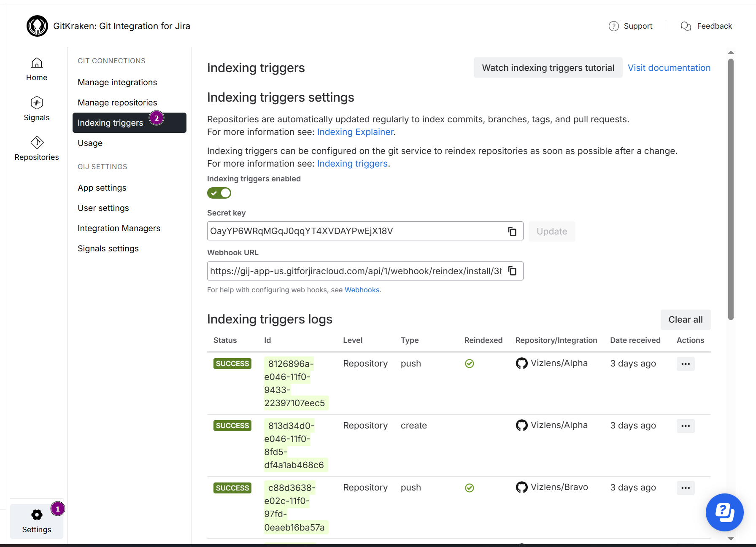Open the Indexing Explainer link
The image size is (756, 547).
(x=355, y=132)
